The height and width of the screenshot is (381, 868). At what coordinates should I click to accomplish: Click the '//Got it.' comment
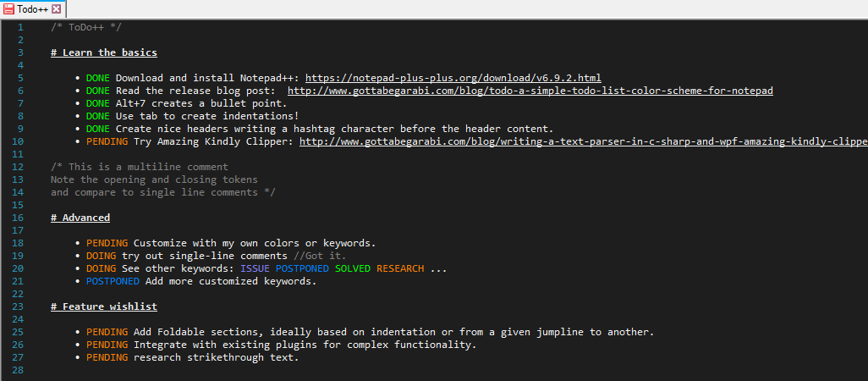pos(320,256)
